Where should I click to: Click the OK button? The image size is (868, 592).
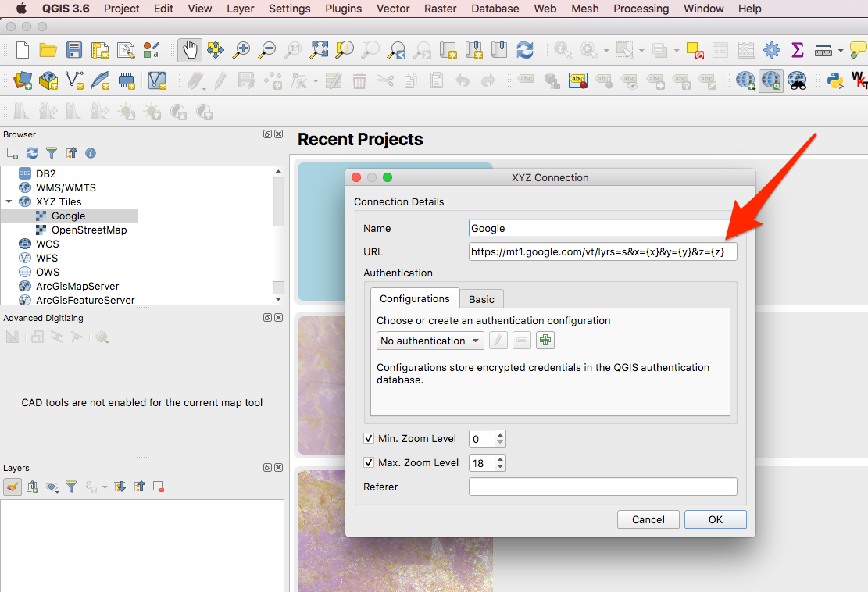[x=715, y=519]
